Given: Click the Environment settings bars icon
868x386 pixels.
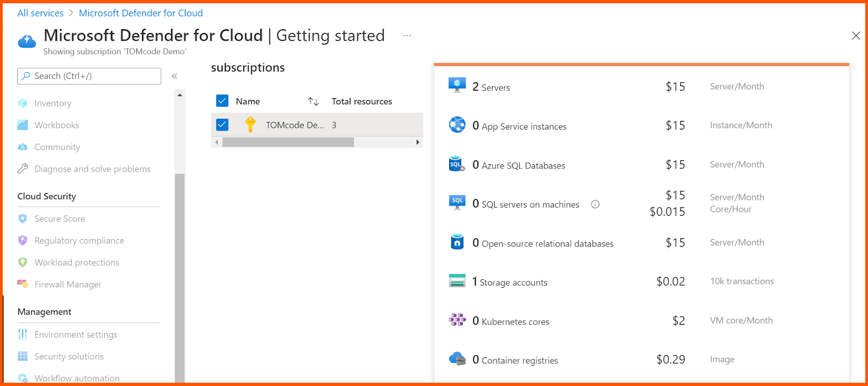Looking at the screenshot, I should click(22, 334).
